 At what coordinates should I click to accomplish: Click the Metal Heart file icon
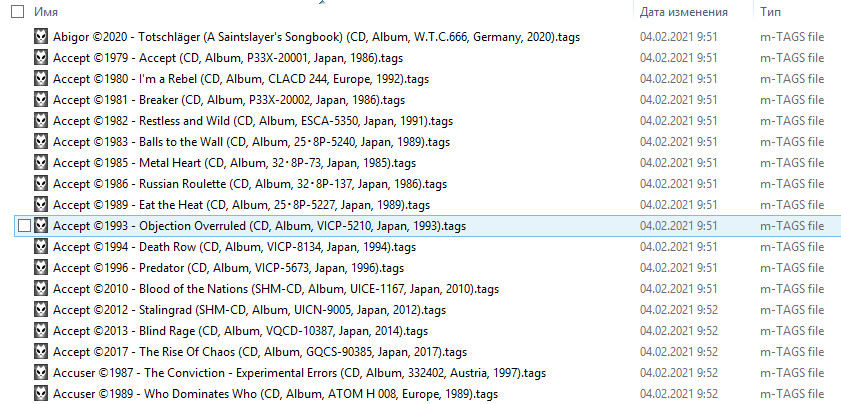coord(41,163)
